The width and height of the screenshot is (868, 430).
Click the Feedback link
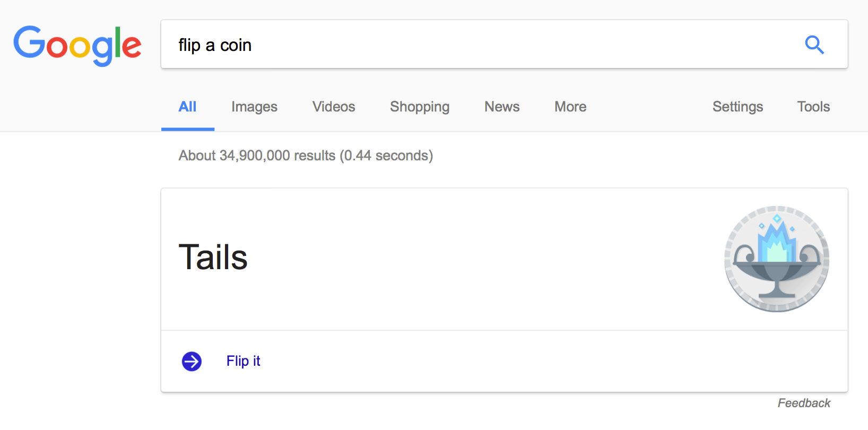804,403
